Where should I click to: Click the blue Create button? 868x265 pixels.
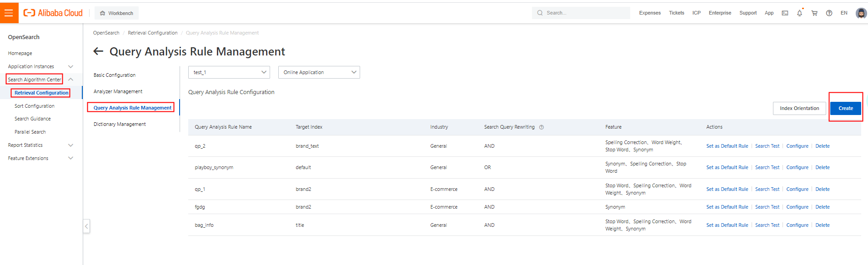click(845, 108)
